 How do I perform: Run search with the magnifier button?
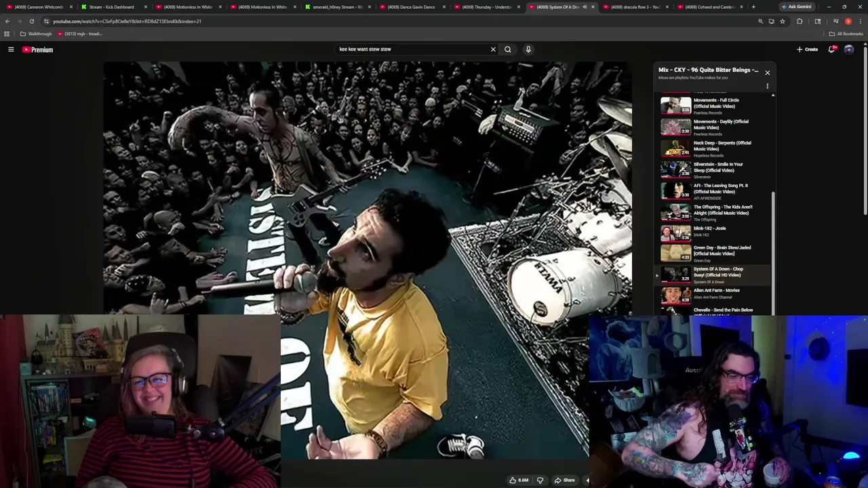coord(507,49)
